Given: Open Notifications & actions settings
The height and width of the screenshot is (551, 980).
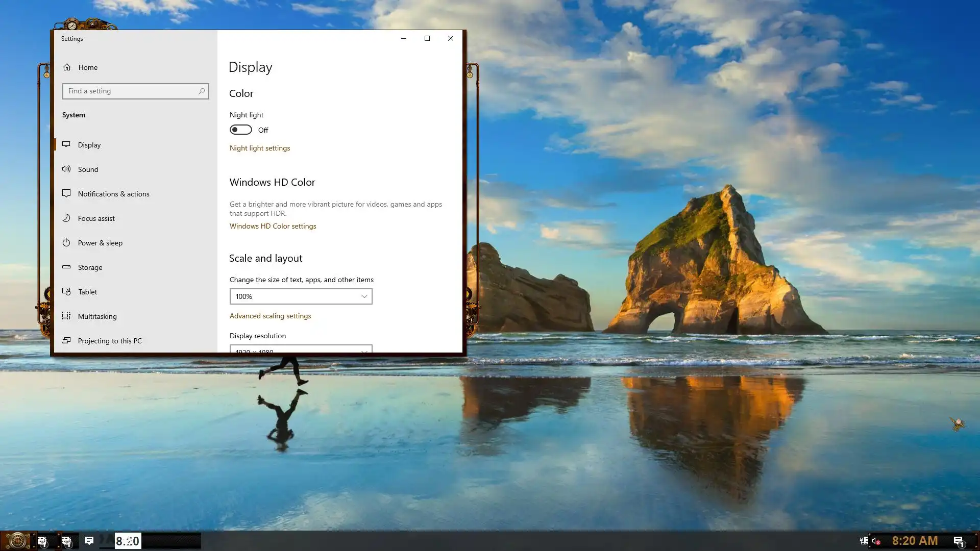Looking at the screenshot, I should 113,194.
